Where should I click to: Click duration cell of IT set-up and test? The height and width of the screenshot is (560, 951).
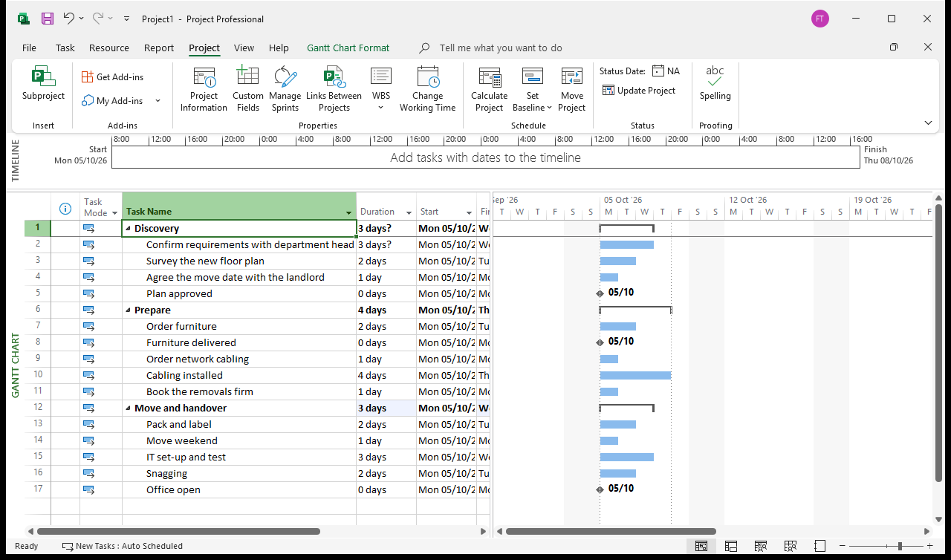[386, 457]
